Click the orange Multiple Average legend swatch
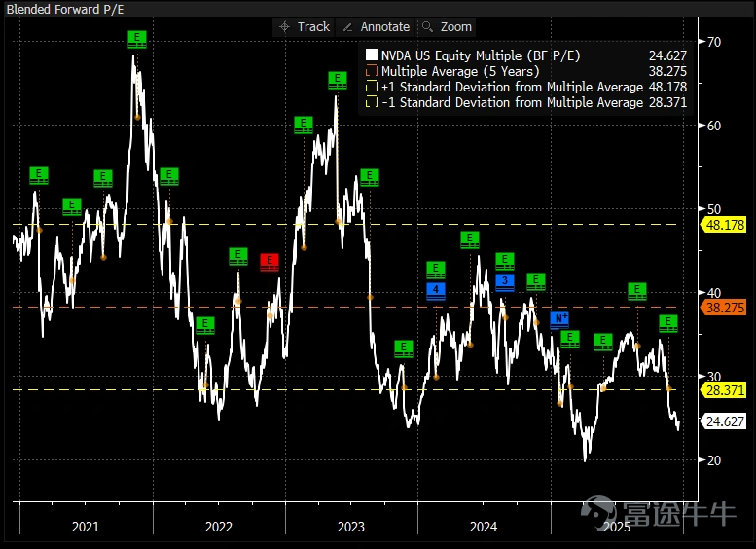Viewport: 756px width, 549px height. click(372, 71)
